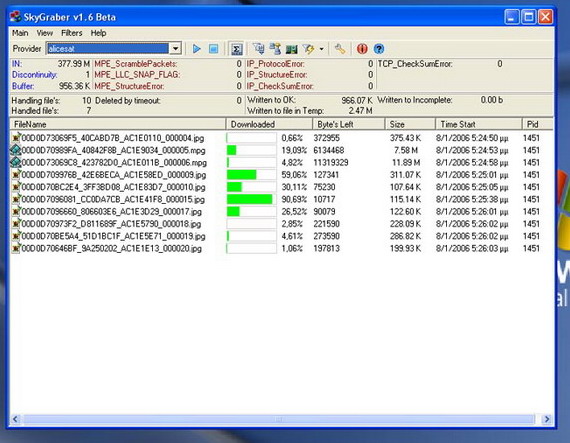Sort by the Time Start column header
The image size is (570, 443).
[x=479, y=124]
